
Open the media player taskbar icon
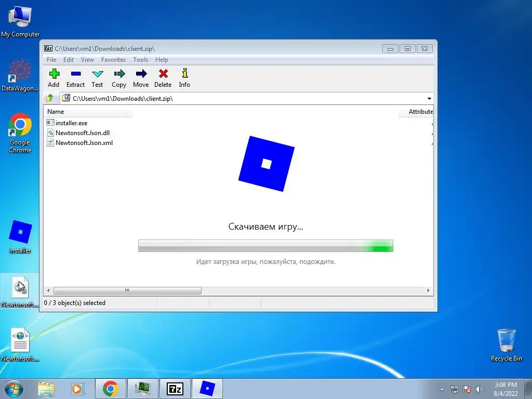coord(78,389)
